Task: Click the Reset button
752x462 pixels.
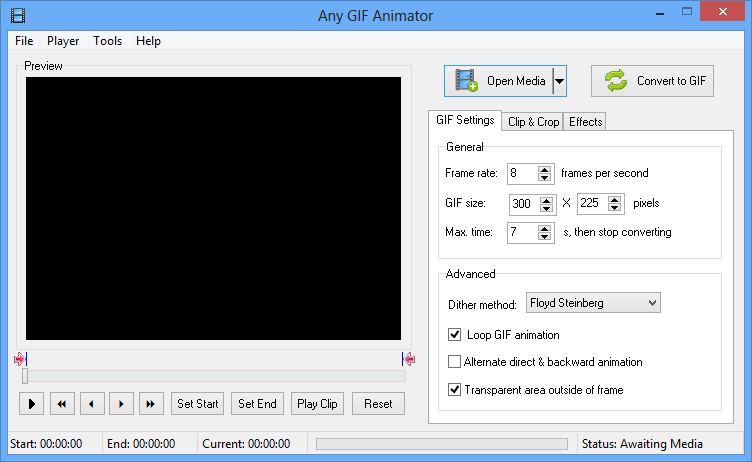Action: [x=378, y=403]
